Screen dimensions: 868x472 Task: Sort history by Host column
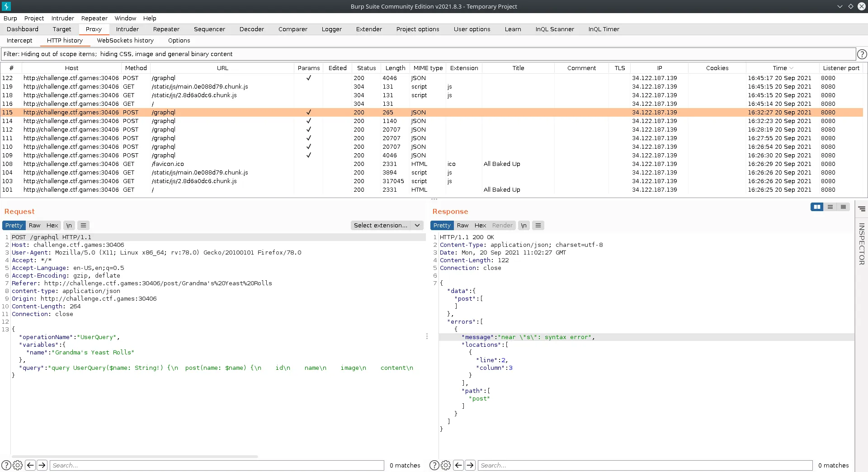pos(71,68)
